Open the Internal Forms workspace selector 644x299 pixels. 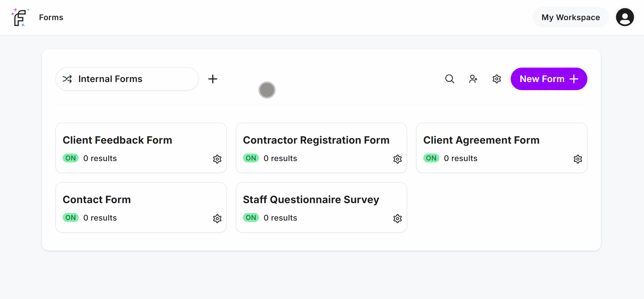click(x=127, y=79)
